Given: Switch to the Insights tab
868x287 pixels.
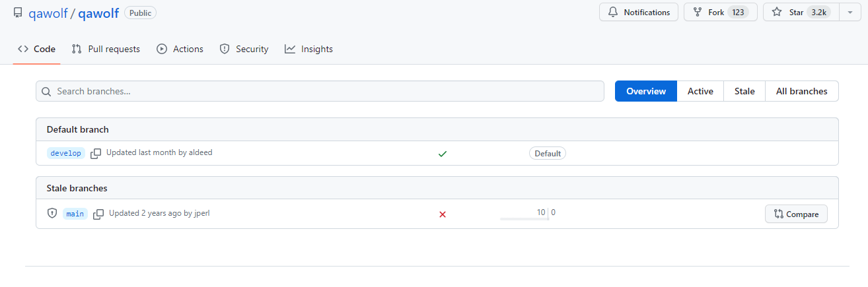Looking at the screenshot, I should click(308, 49).
